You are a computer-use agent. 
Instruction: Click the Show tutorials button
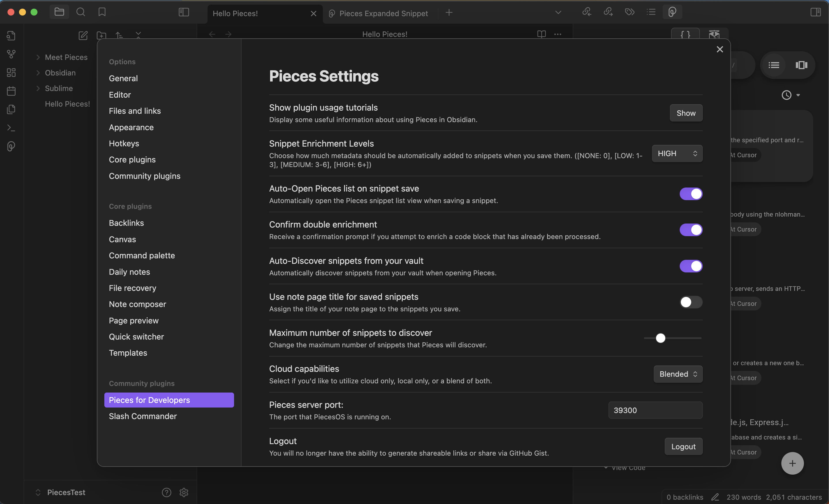[x=686, y=113]
